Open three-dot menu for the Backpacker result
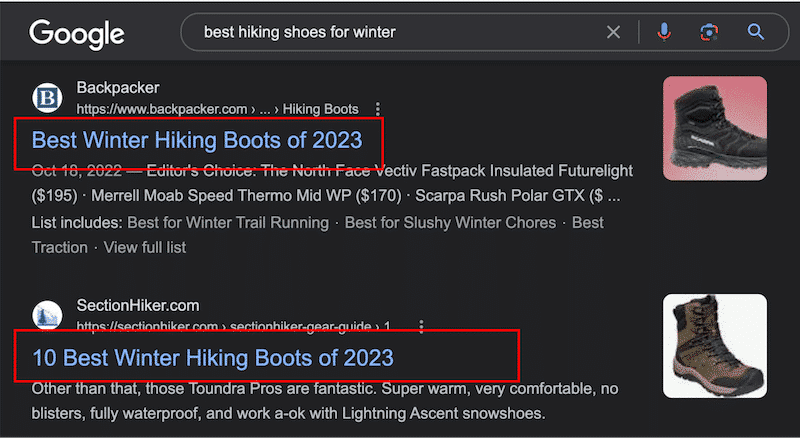Viewport: 800px width, 438px height. click(378, 109)
